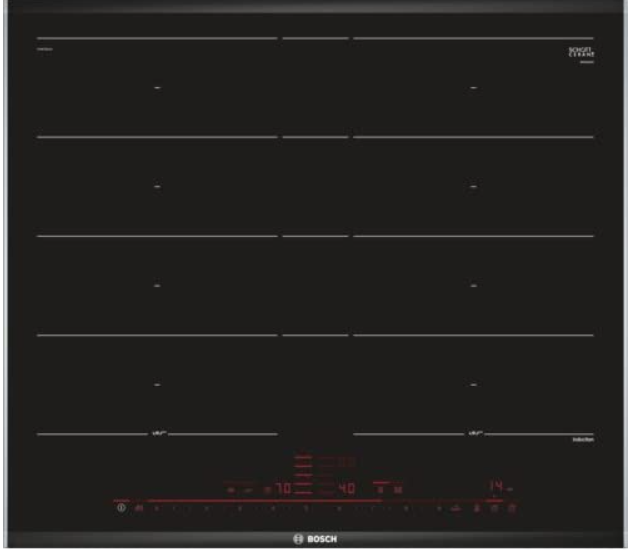This screenshot has width=630, height=550.
Task: Tap the main power on/off touch button
Action: click(x=121, y=507)
